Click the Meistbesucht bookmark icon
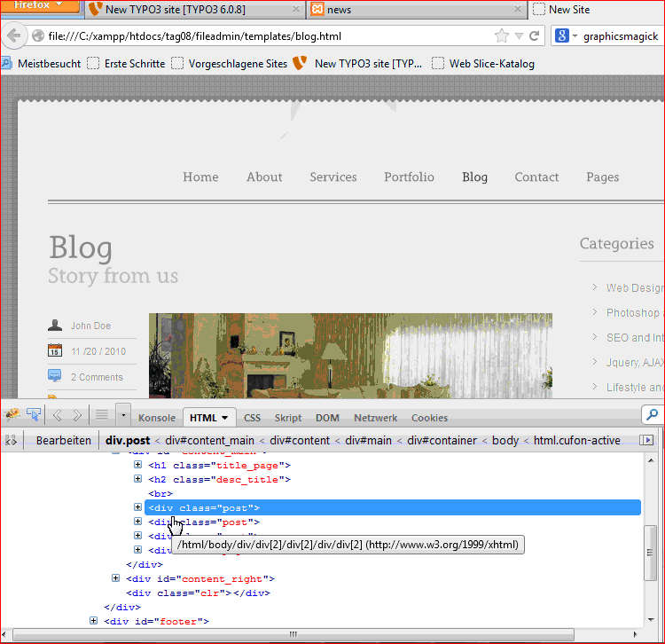 click(6, 64)
